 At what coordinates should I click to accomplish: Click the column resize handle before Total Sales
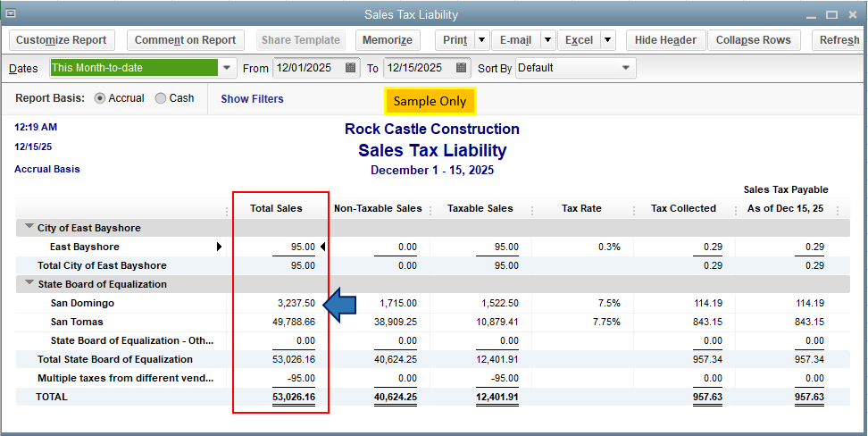[230, 211]
